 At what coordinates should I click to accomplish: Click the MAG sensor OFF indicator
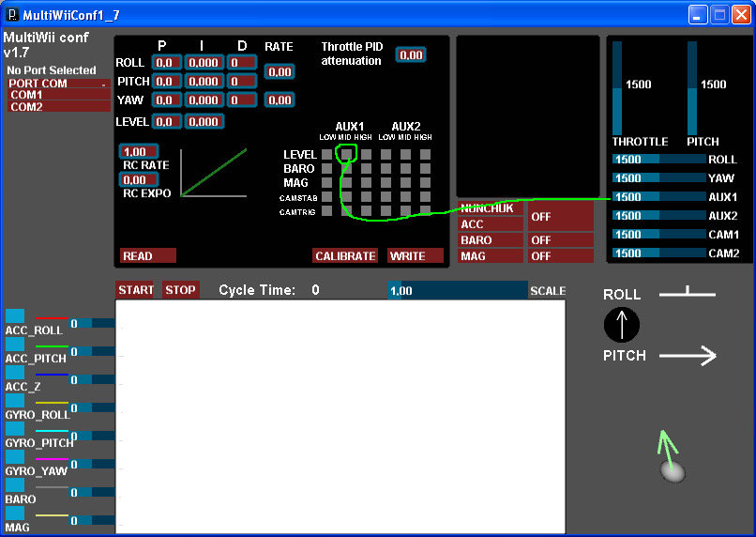tap(561, 255)
